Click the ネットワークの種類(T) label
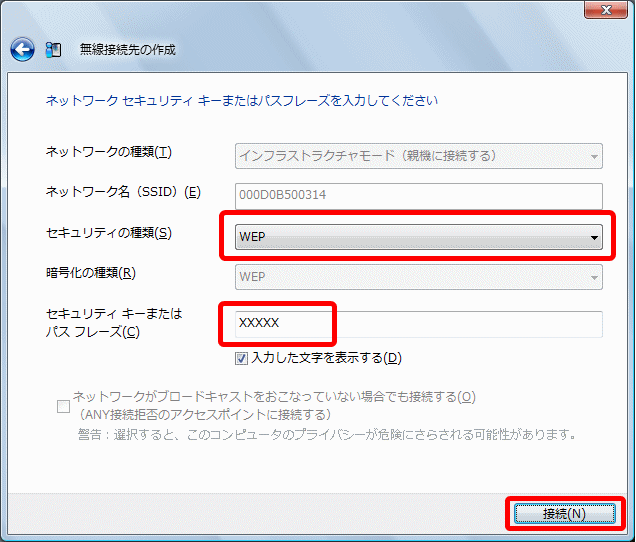The width and height of the screenshot is (636, 542). 109,152
